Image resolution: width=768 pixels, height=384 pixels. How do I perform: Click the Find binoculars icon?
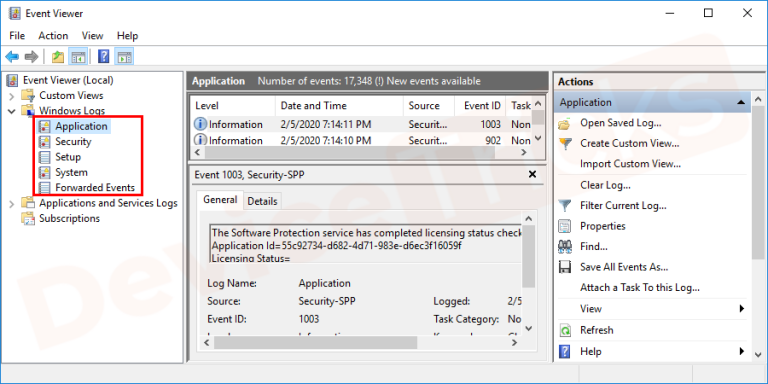(565, 247)
